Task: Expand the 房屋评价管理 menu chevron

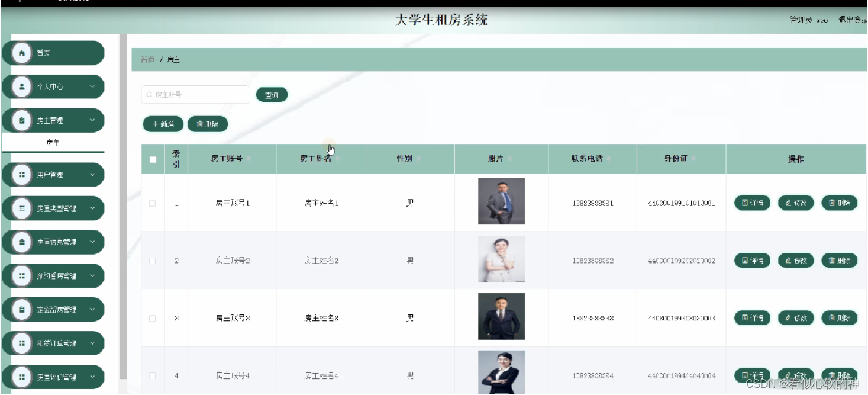Action: (x=92, y=377)
